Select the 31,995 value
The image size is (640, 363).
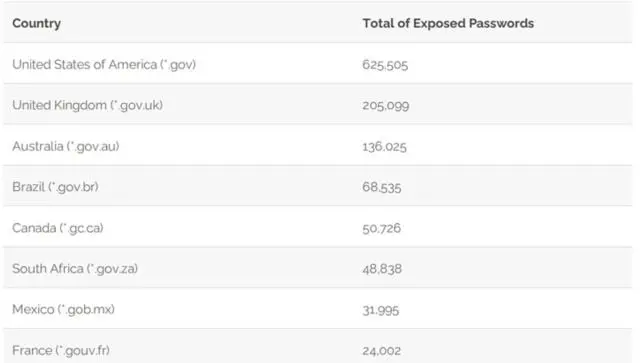click(380, 310)
